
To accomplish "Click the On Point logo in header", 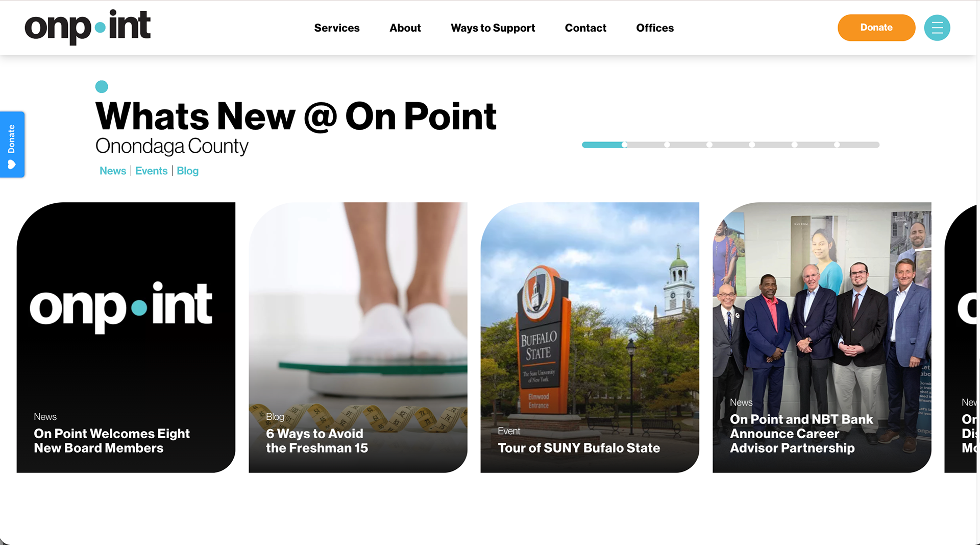I will click(x=87, y=27).
